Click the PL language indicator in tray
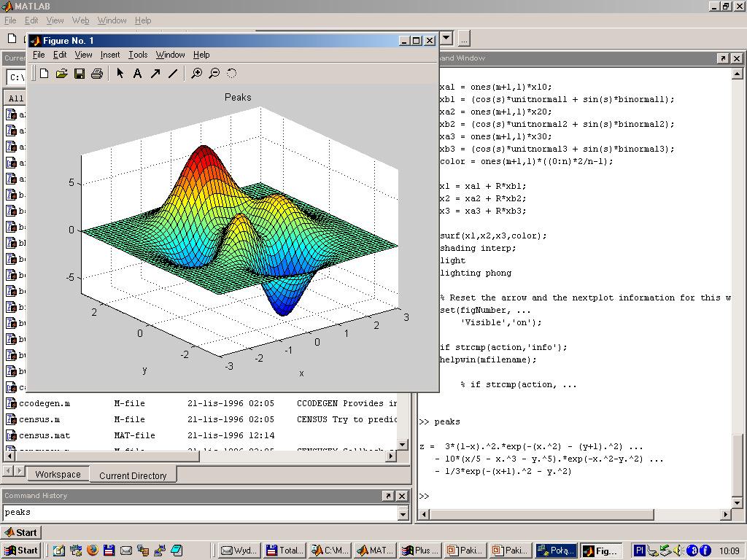 640,551
